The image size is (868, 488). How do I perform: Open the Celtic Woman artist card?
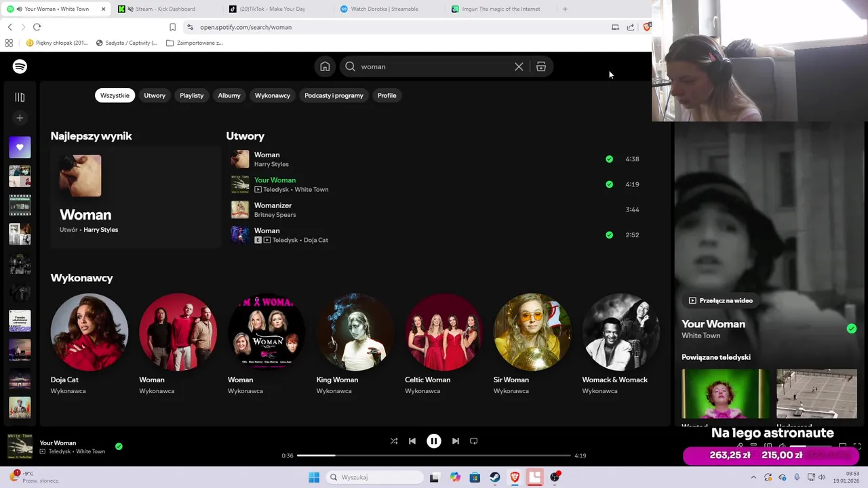click(x=443, y=344)
